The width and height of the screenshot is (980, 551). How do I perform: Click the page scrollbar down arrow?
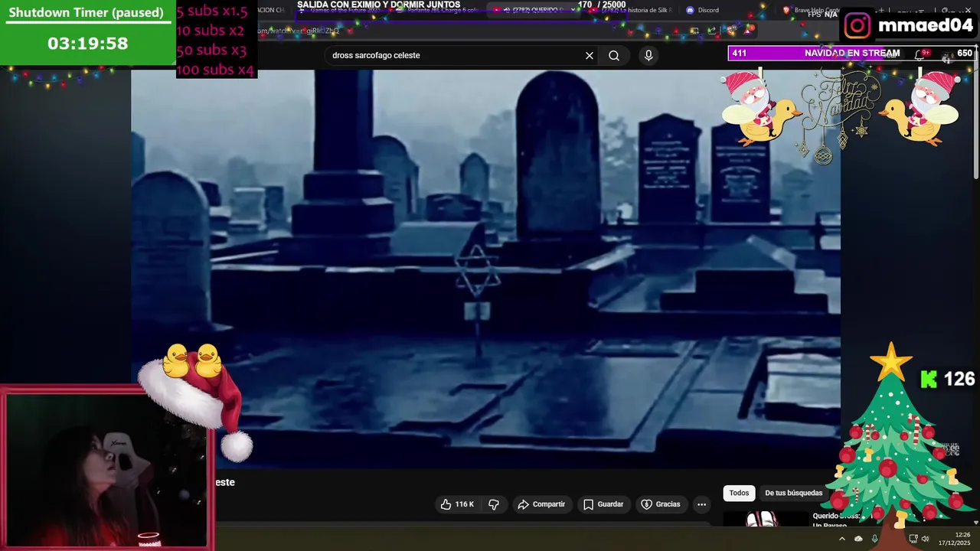tap(975, 523)
